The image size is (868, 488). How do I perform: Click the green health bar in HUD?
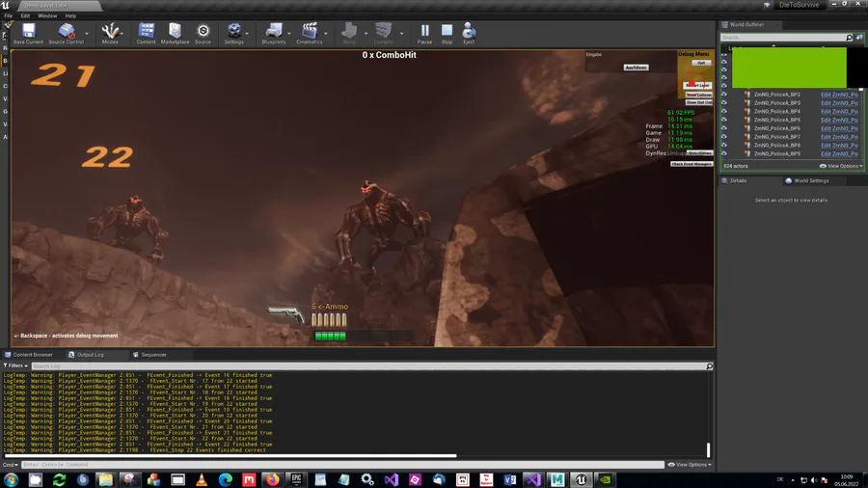(x=331, y=336)
